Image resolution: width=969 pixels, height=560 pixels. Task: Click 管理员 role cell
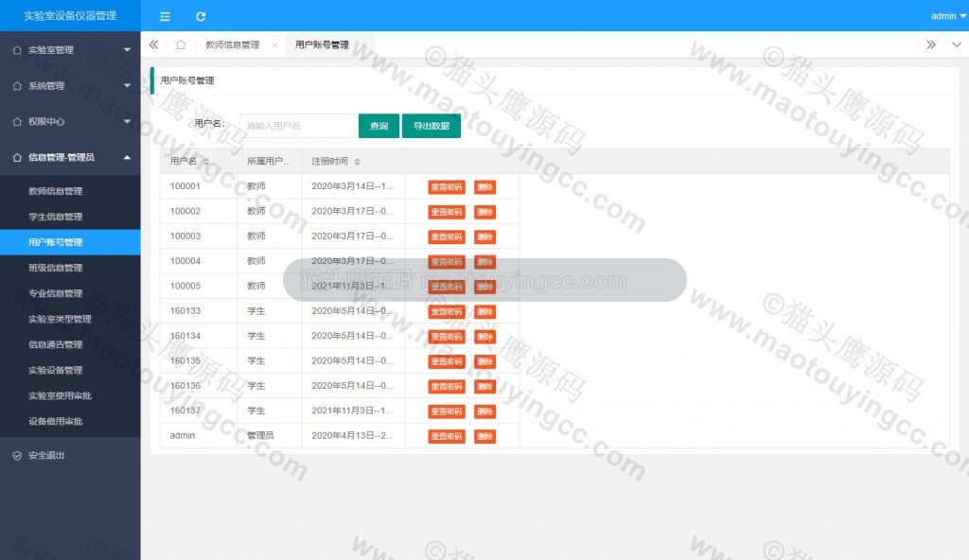[x=270, y=435]
